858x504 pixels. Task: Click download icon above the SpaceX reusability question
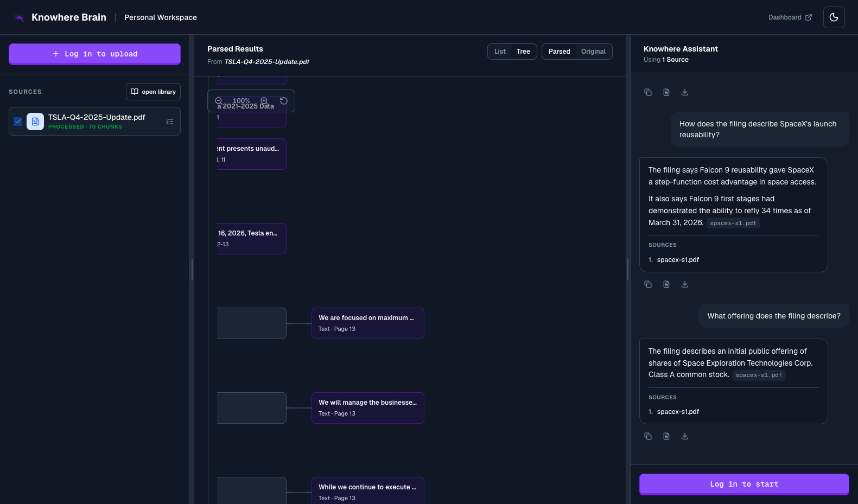click(685, 92)
